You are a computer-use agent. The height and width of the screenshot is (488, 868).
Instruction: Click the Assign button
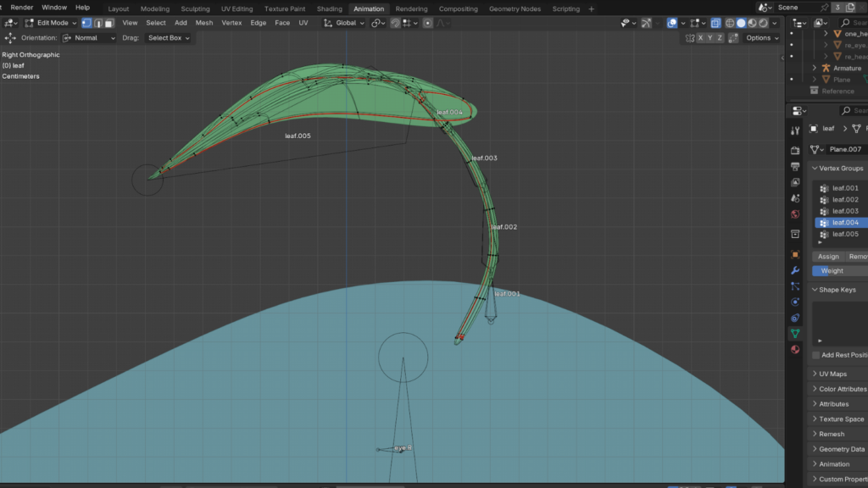[828, 256]
